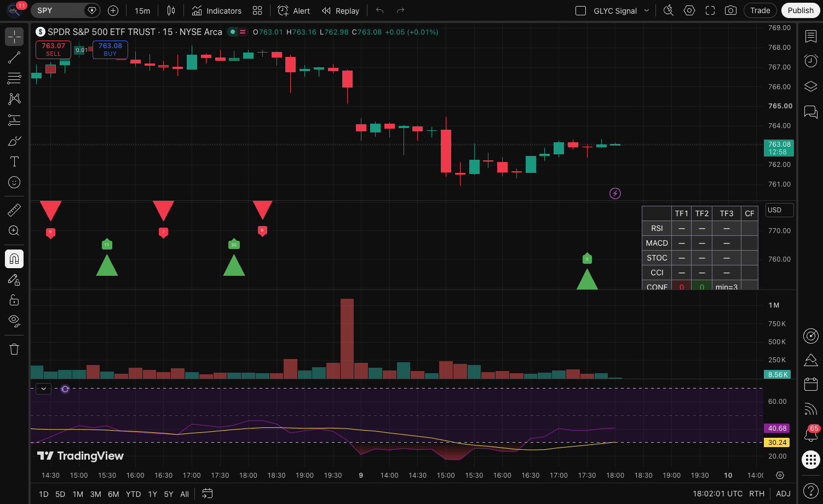This screenshot has width=823, height=504.
Task: Change the 15m chart interval
Action: (142, 11)
